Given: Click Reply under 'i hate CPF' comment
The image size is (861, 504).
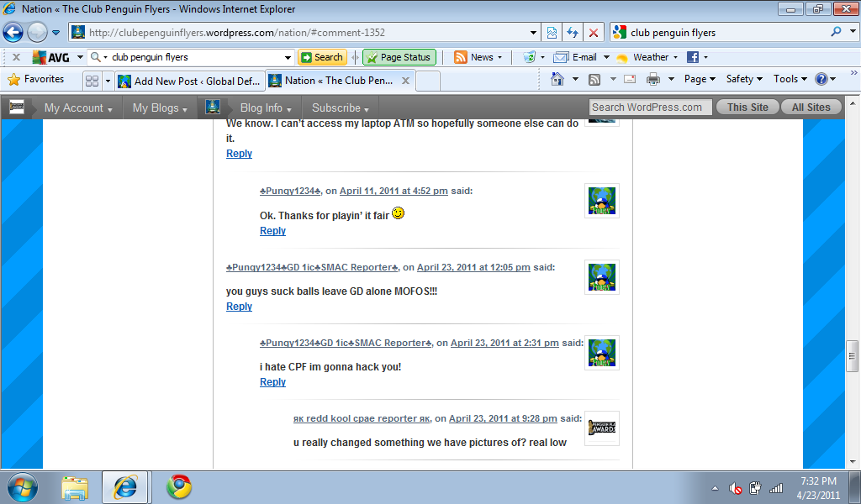Looking at the screenshot, I should click(272, 382).
